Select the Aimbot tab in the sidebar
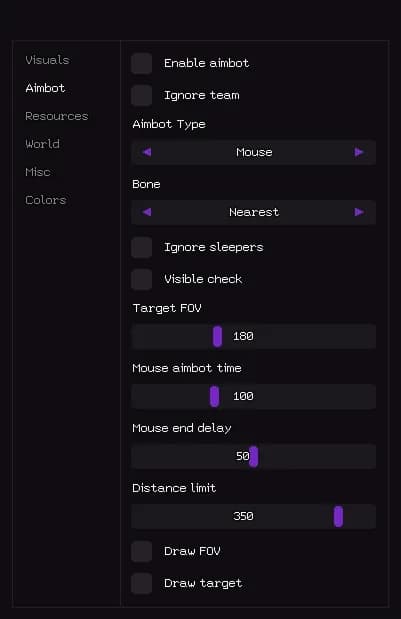This screenshot has width=401, height=619. coord(45,88)
